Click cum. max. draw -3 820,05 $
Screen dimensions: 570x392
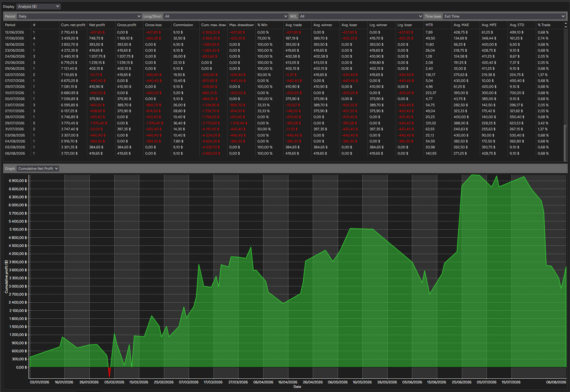click(211, 153)
